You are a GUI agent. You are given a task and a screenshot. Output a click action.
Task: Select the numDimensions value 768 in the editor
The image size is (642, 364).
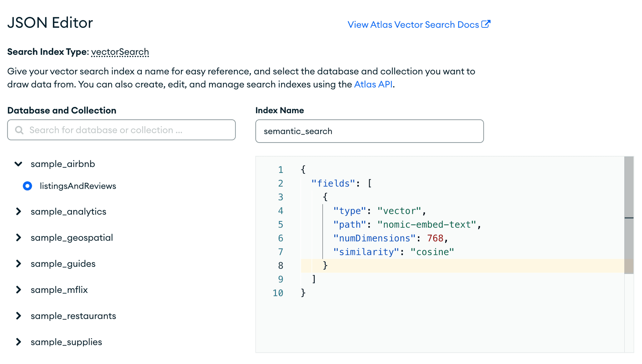pos(435,238)
